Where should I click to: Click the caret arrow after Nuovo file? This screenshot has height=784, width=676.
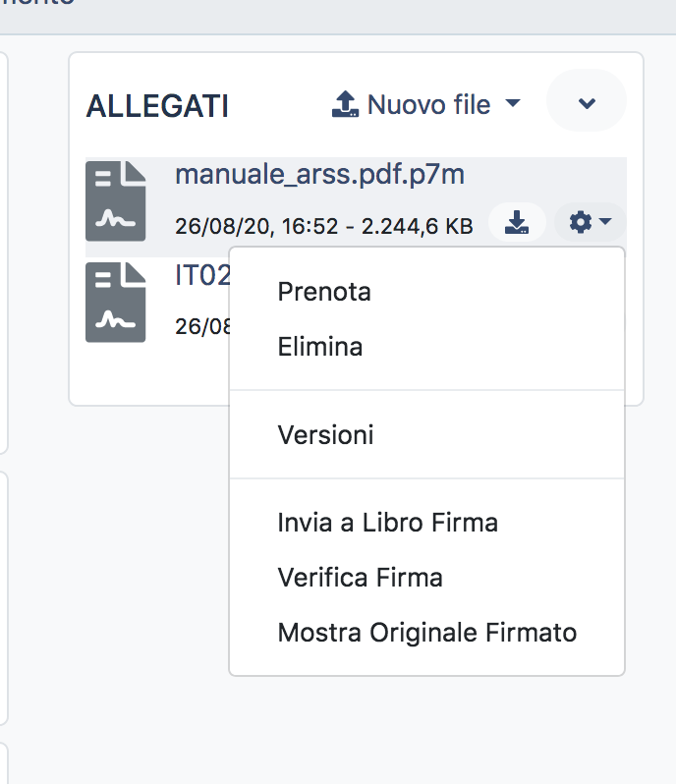512,103
